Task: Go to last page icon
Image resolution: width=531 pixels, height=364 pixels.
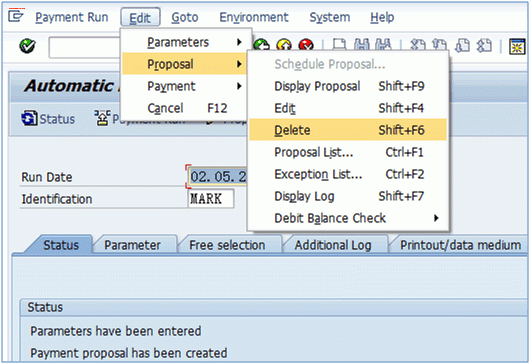Action: 484,45
